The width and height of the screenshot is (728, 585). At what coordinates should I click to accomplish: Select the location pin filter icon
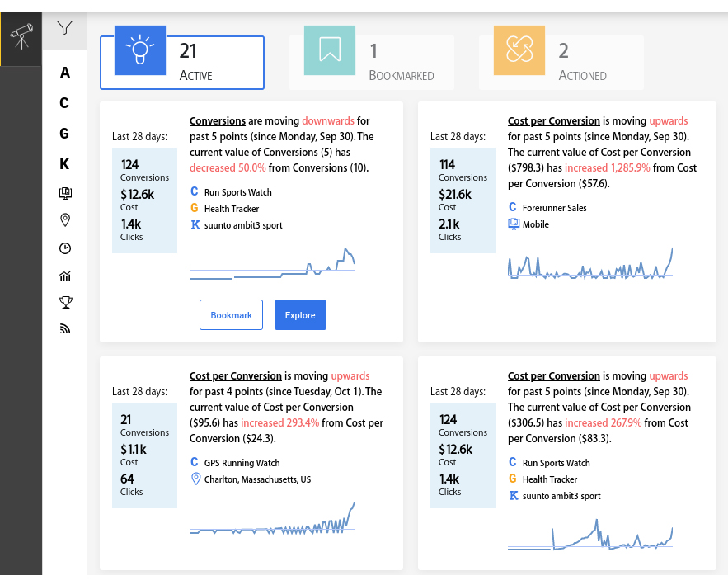point(65,219)
